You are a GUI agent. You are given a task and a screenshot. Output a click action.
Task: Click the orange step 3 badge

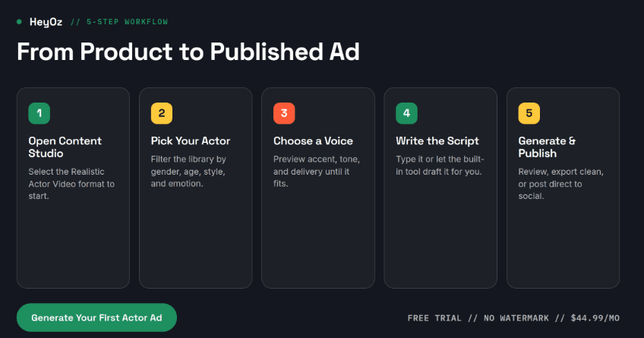tap(284, 113)
